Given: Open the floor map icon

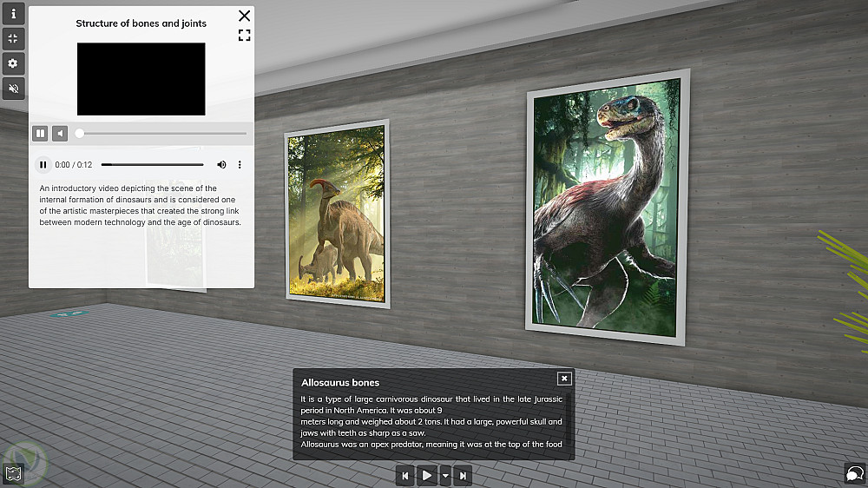Looking at the screenshot, I should tap(13, 474).
